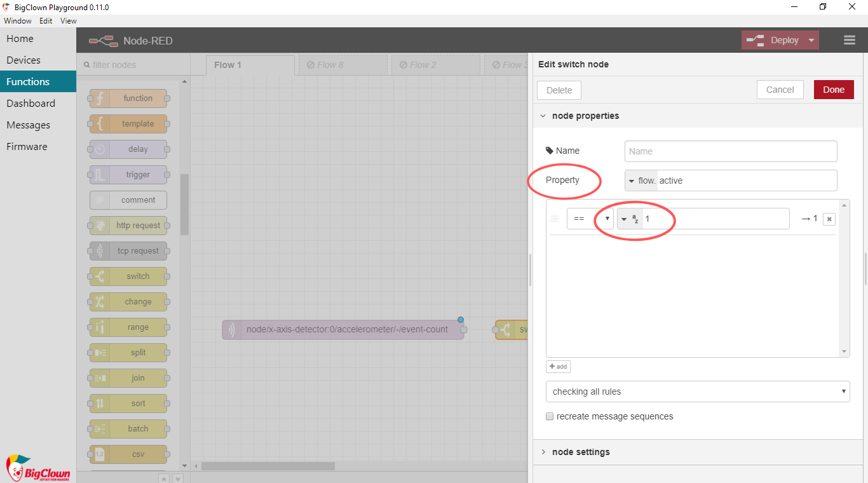The height and width of the screenshot is (483, 868).
Task: Add a new rule with +add
Action: 559,367
